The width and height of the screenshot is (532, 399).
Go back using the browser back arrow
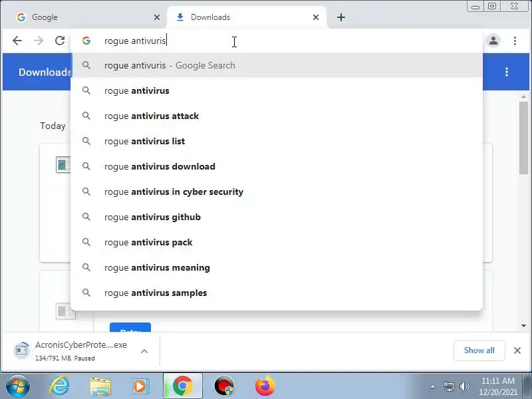[x=17, y=41]
